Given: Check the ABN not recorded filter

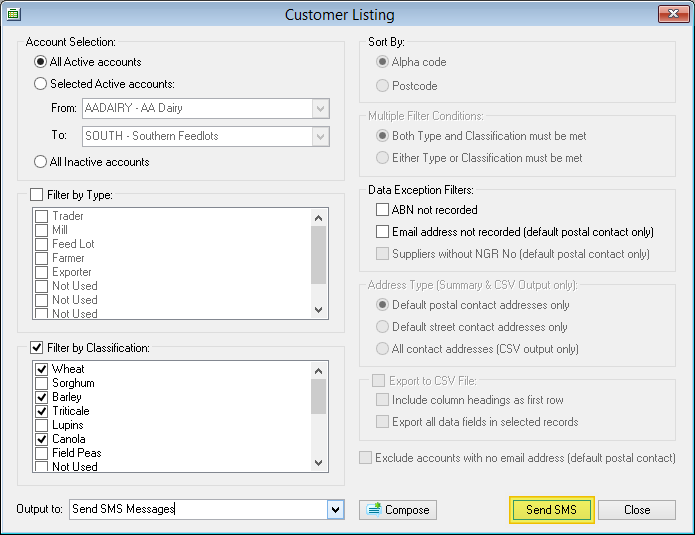Looking at the screenshot, I should tap(382, 210).
